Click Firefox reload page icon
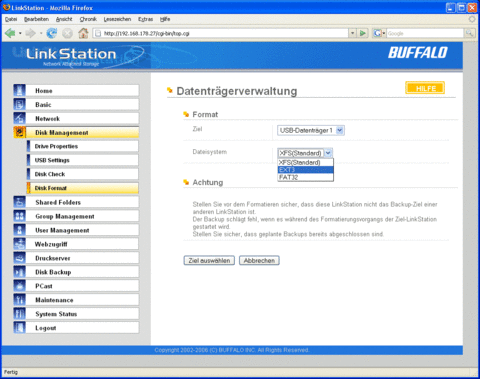The image size is (480, 379). [x=52, y=33]
